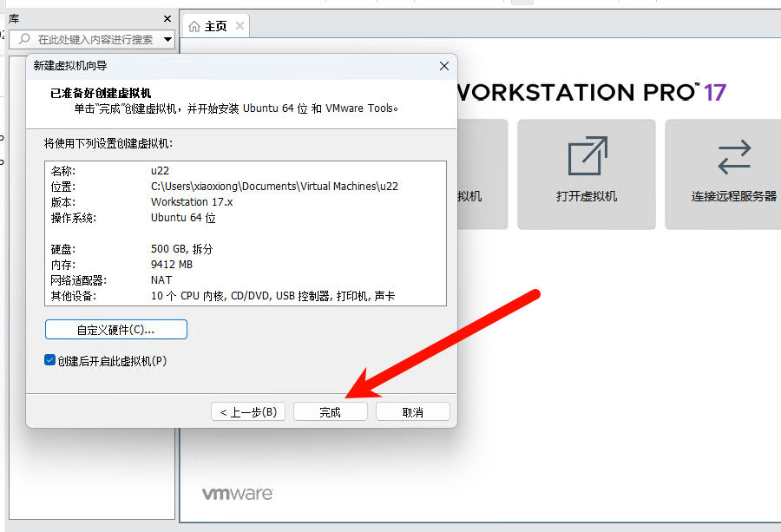Close the 库 library panel
The width and height of the screenshot is (781, 532).
[x=167, y=19]
